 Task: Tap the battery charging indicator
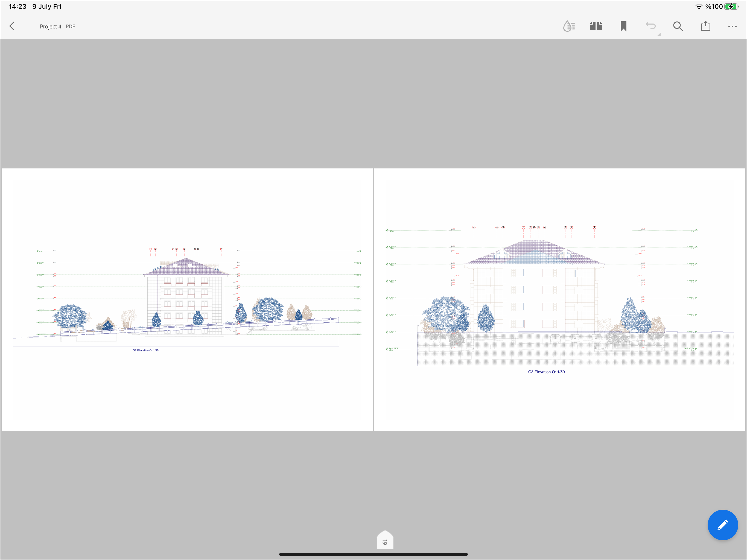tap(731, 7)
